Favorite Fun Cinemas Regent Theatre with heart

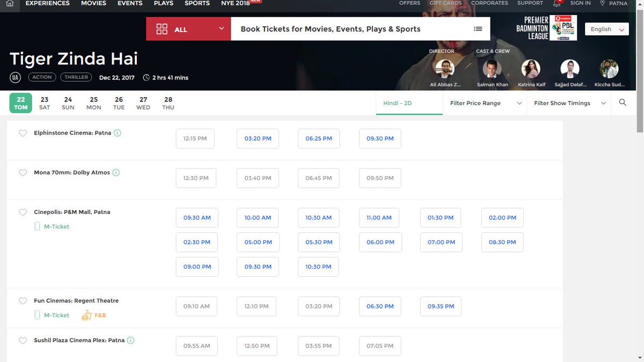point(23,301)
